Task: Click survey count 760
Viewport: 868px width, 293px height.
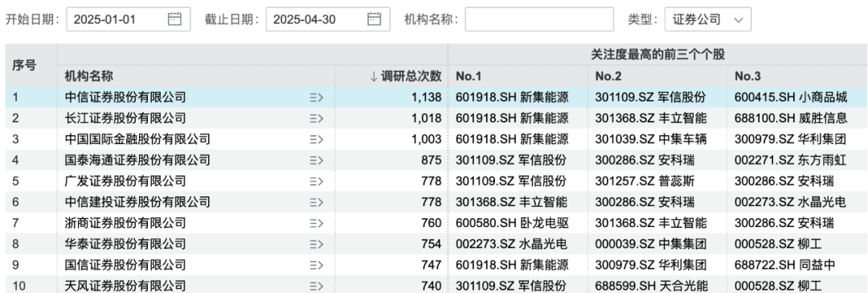Action: click(x=431, y=223)
